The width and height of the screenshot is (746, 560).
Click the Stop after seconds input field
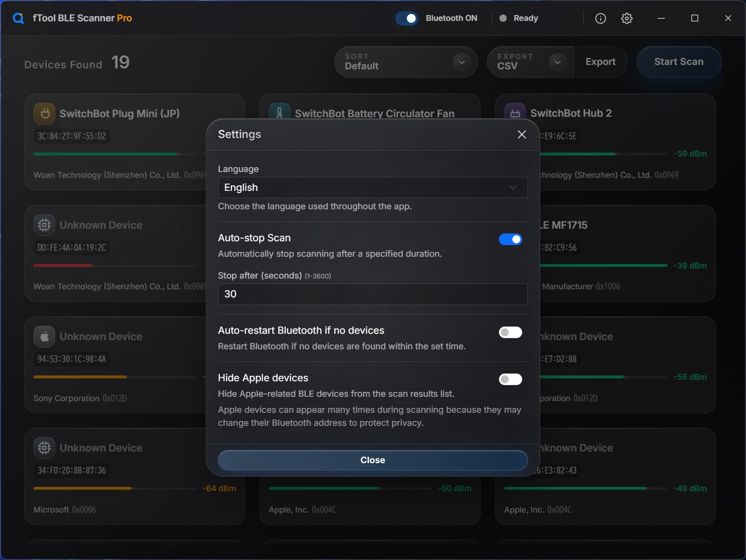point(373,294)
